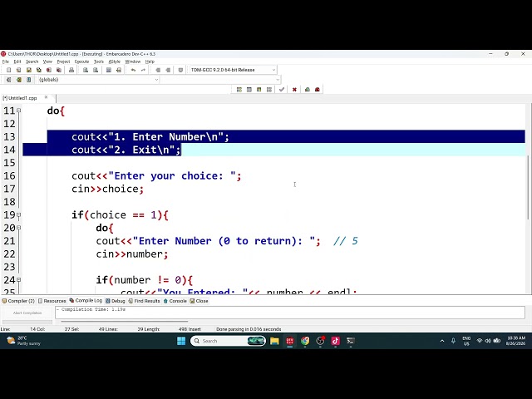Viewport: 532px width, 399px height.
Task: Click the red delete profiling icon
Action: [318, 90]
